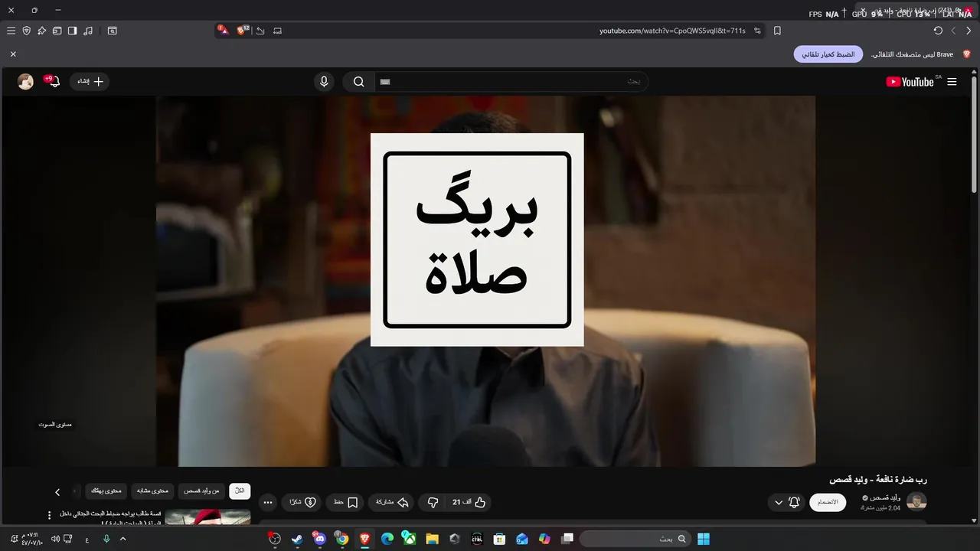
Task: Open YouTube notifications bell
Action: pos(53,81)
